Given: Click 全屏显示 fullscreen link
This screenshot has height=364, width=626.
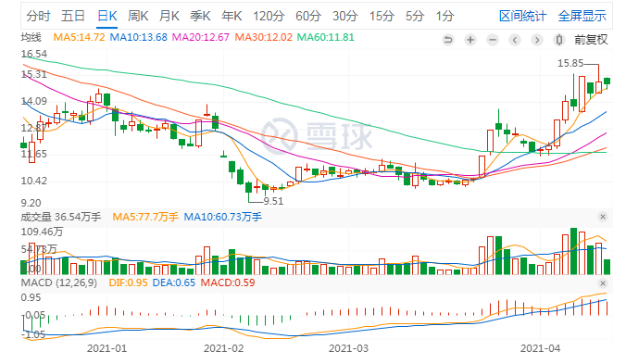Looking at the screenshot, I should pyautogui.click(x=582, y=17).
